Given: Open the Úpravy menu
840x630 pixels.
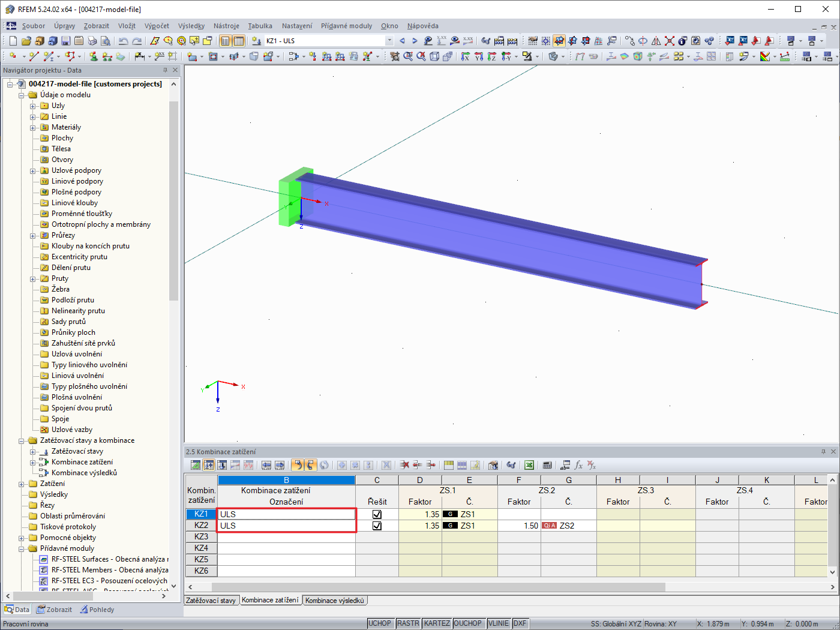Looking at the screenshot, I should click(x=64, y=26).
